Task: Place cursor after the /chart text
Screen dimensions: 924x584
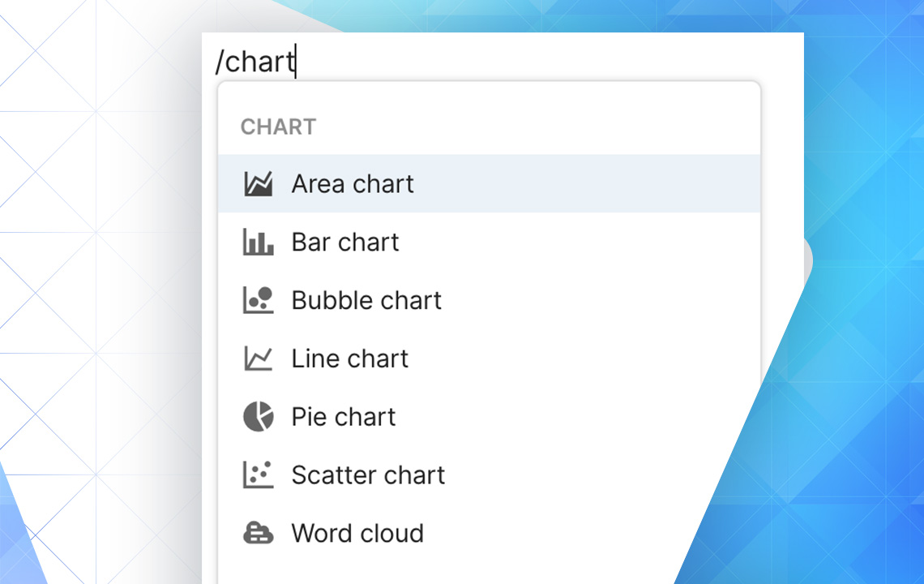Action: coord(294,61)
